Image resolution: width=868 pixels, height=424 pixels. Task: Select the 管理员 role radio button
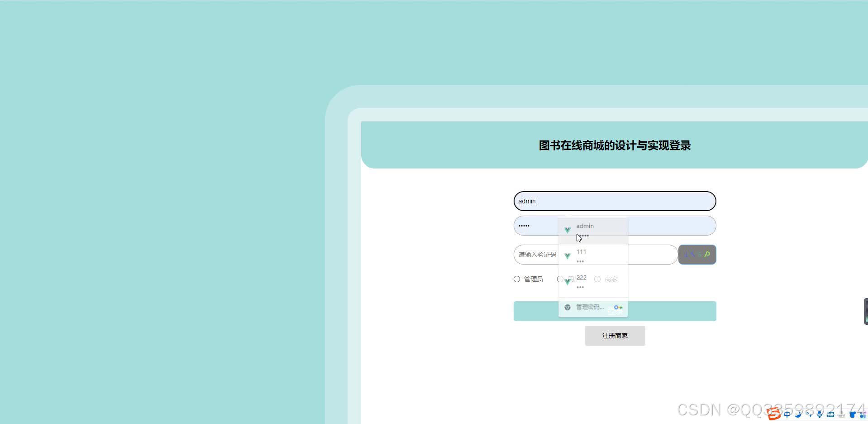517,279
